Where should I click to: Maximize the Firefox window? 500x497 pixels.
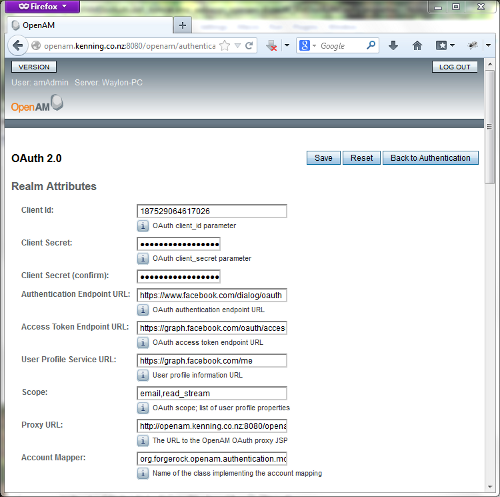pyautogui.click(x=456, y=7)
